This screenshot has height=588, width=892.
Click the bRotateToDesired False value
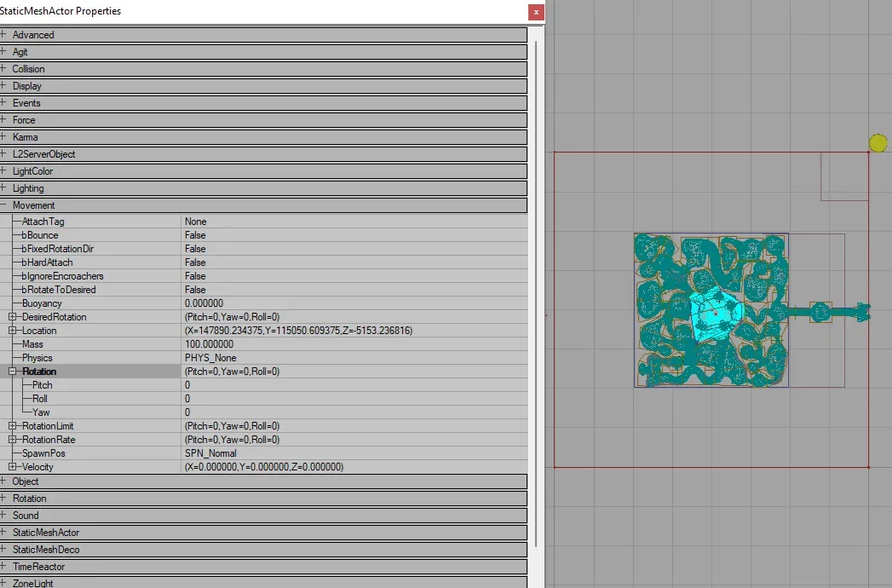point(354,290)
